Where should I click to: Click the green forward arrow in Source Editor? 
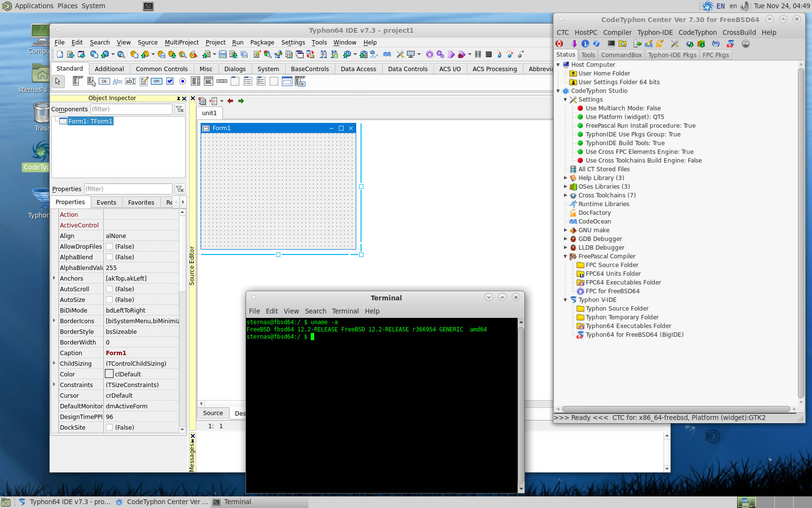(x=241, y=101)
